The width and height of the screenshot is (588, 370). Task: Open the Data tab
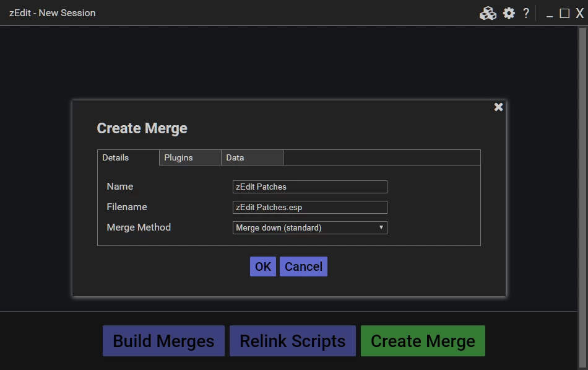click(x=252, y=158)
